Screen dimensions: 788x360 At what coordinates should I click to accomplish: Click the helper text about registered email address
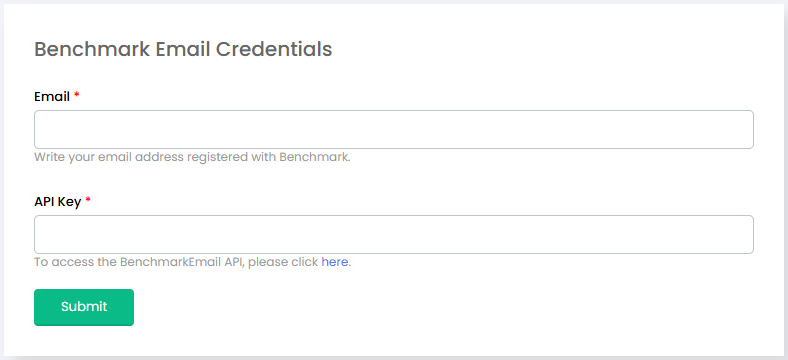pyautogui.click(x=192, y=157)
